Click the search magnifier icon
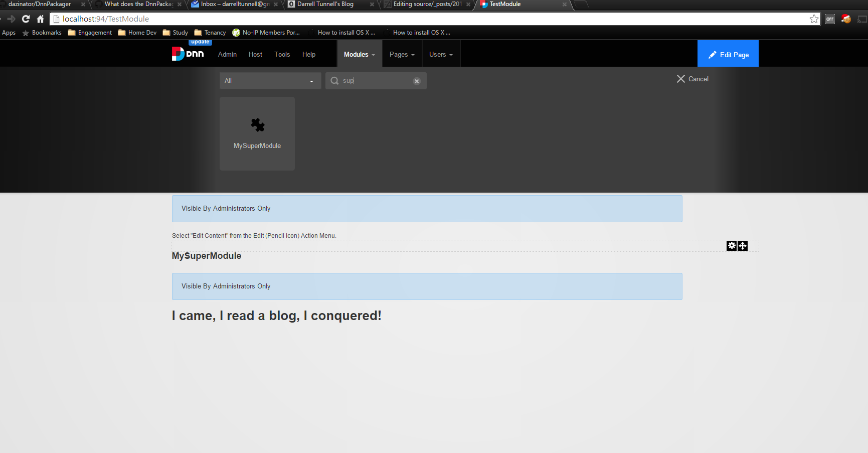Viewport: 868px width, 453px height. point(334,81)
